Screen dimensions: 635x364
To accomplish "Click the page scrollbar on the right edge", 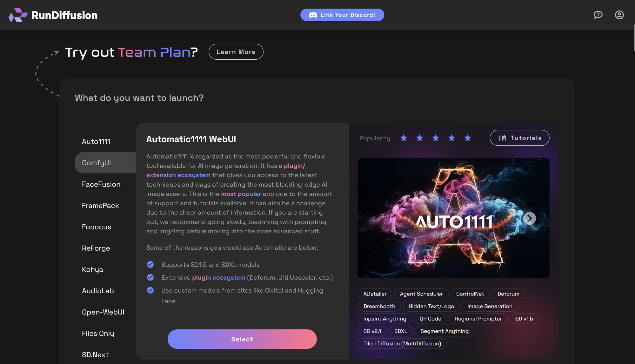I will (x=634, y=38).
